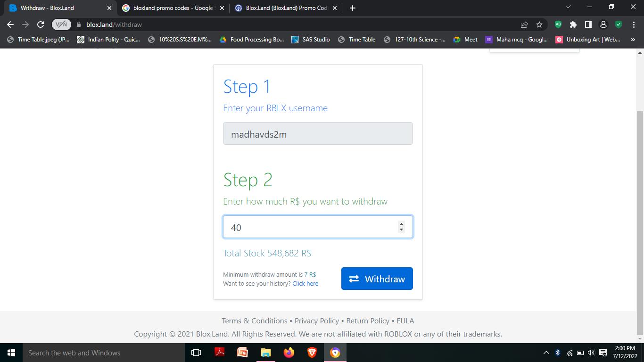This screenshot has height=362, width=644.
Task: Open a new tab with plus button
Action: (353, 8)
